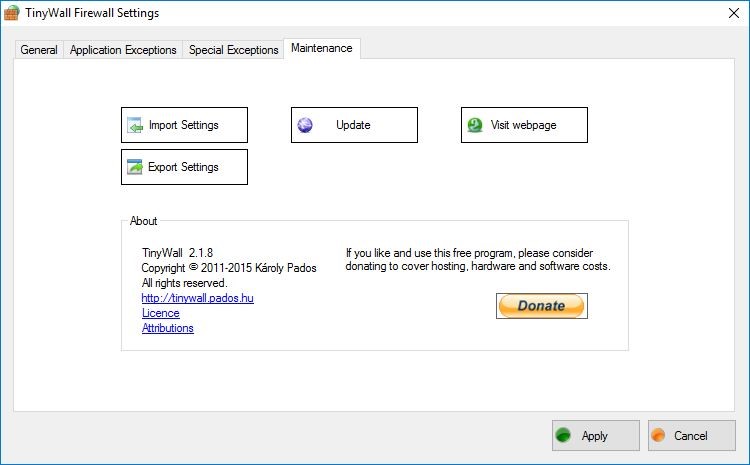
Task: Click the green Apply icon
Action: tap(565, 436)
